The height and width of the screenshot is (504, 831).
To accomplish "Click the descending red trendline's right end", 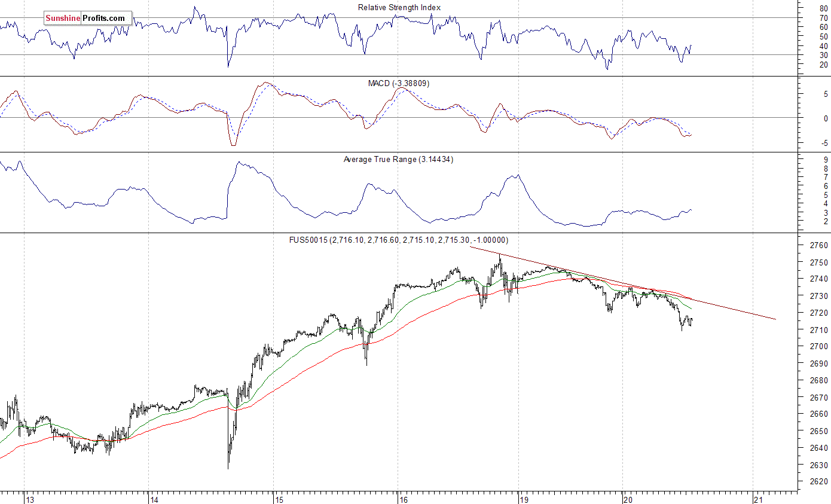I will click(775, 319).
